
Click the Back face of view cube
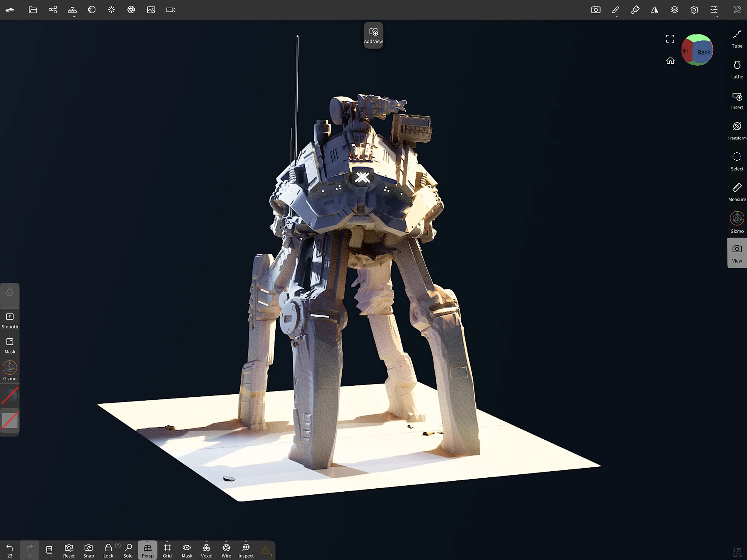pyautogui.click(x=703, y=52)
